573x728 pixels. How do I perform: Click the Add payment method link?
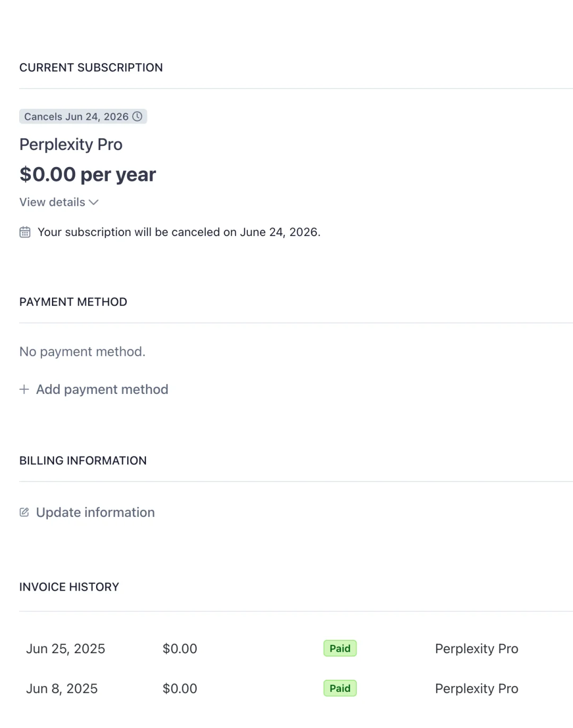tap(102, 390)
